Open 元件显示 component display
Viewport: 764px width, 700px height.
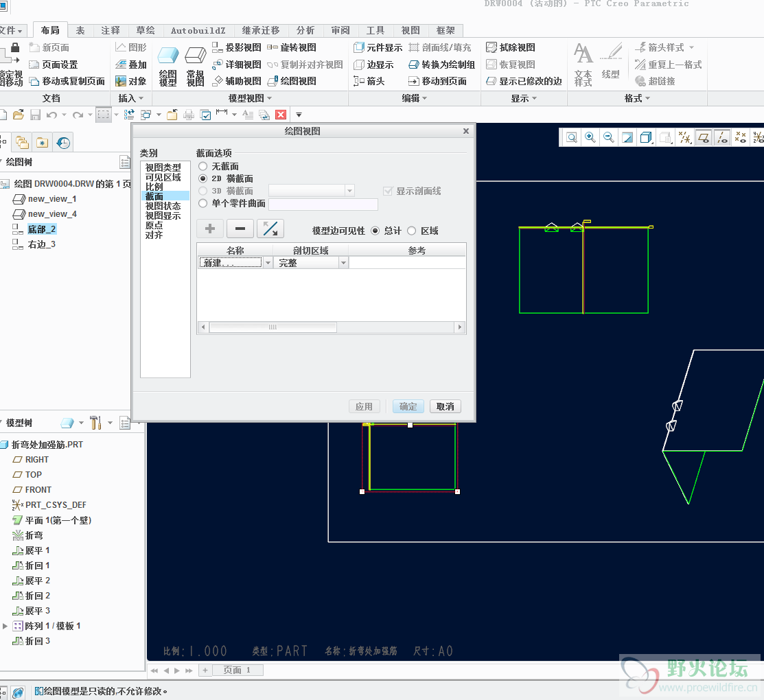click(x=378, y=47)
